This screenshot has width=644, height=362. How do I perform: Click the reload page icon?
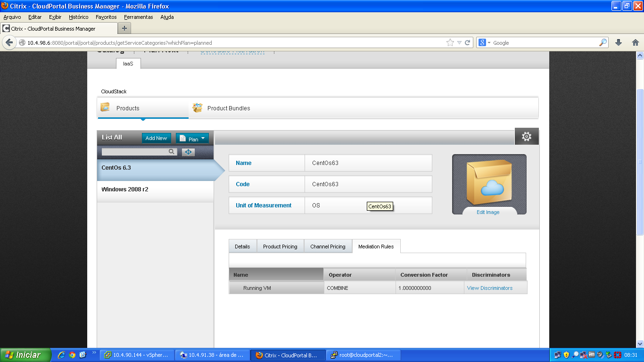click(468, 42)
